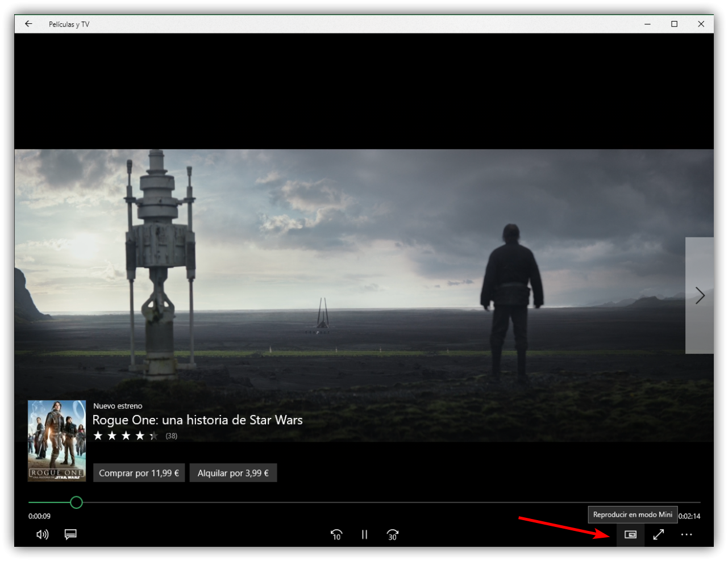This screenshot has width=728, height=561.
Task: Close the Películas y TV window
Action: [701, 24]
